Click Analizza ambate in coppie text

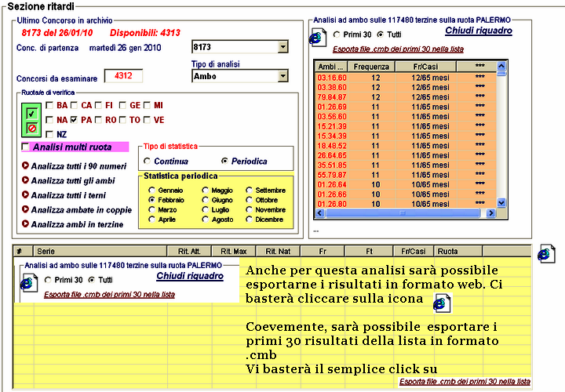(82, 209)
